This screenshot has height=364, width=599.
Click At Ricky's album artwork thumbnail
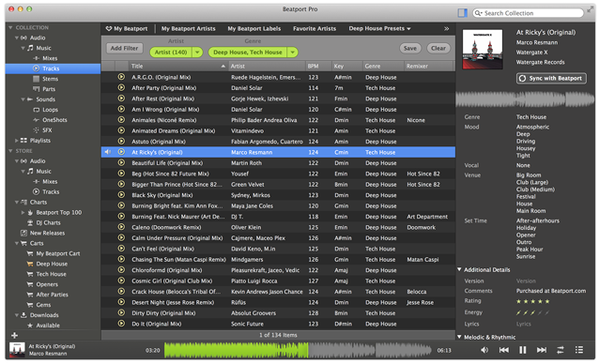click(482, 49)
